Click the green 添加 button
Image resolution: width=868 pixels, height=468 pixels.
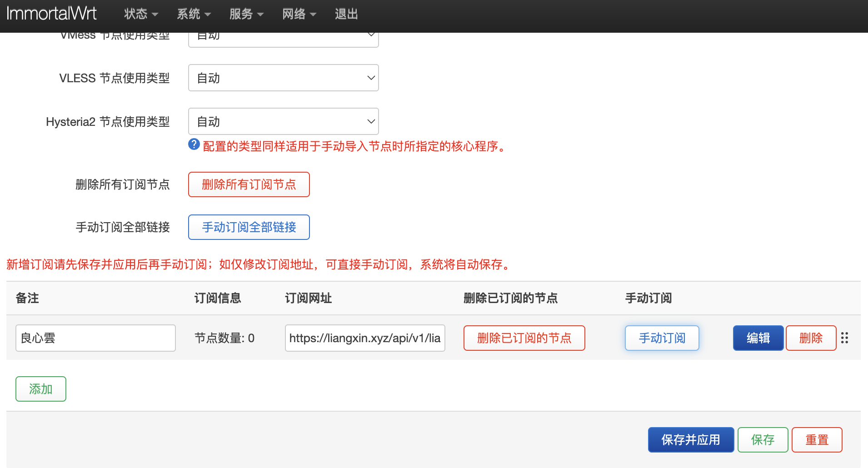pos(41,389)
